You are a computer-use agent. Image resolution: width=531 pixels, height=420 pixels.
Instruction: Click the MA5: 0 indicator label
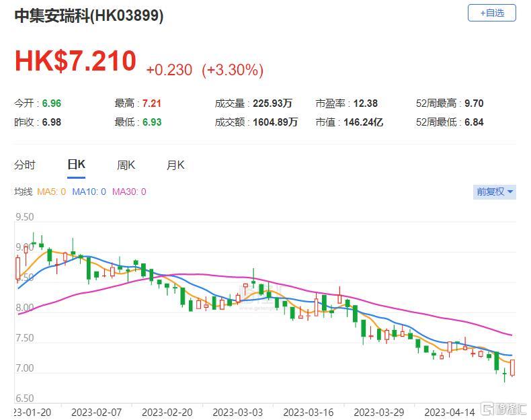coord(52,192)
